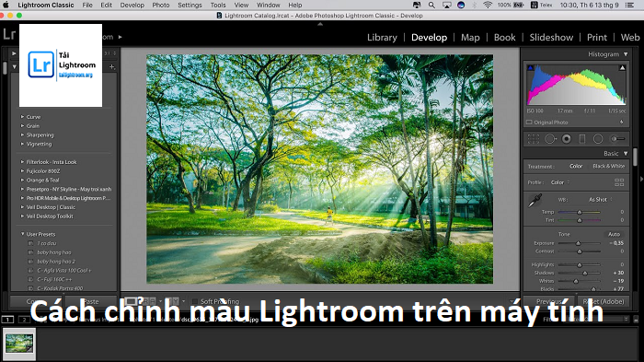
Task: Open the Control Center list icon
Action: coord(628,5)
